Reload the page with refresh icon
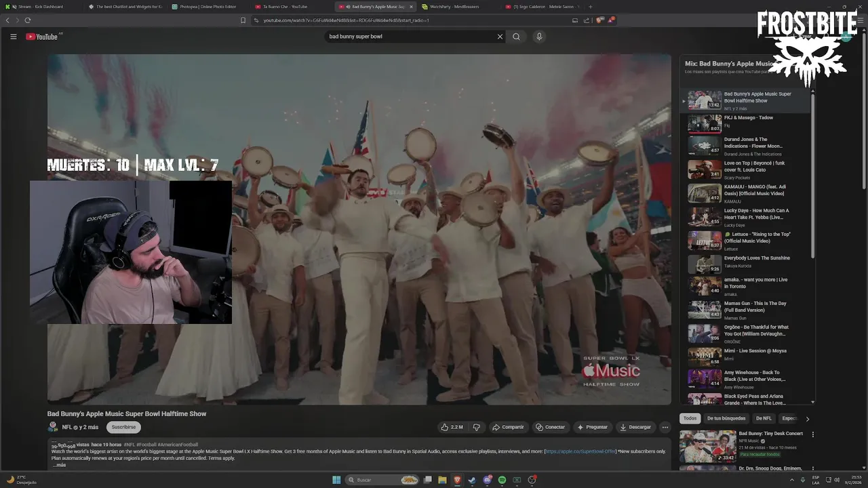The width and height of the screenshot is (868, 488). 28,20
